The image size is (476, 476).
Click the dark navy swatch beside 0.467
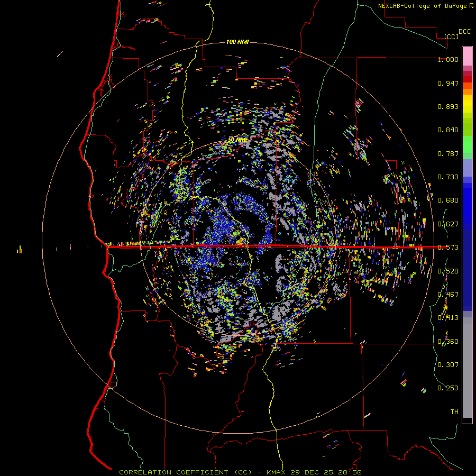467,291
